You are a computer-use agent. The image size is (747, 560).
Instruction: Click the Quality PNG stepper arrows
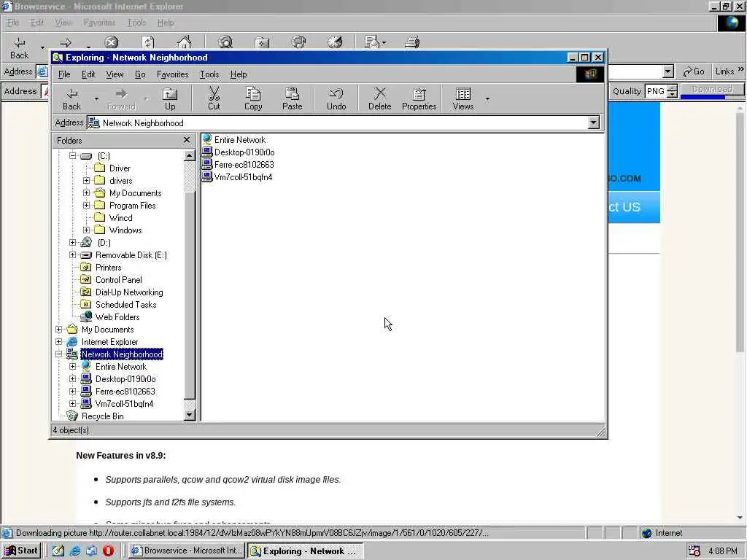(x=672, y=91)
